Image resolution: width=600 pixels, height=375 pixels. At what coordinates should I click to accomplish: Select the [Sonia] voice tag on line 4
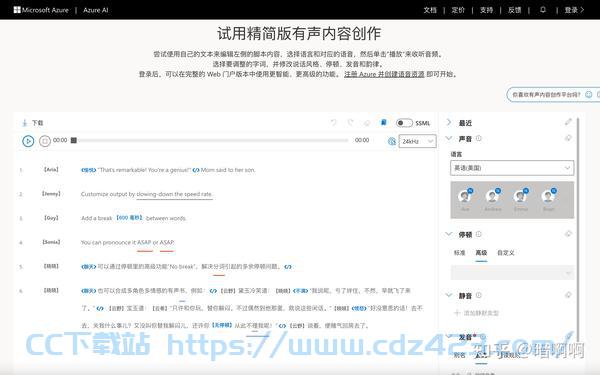click(x=51, y=242)
